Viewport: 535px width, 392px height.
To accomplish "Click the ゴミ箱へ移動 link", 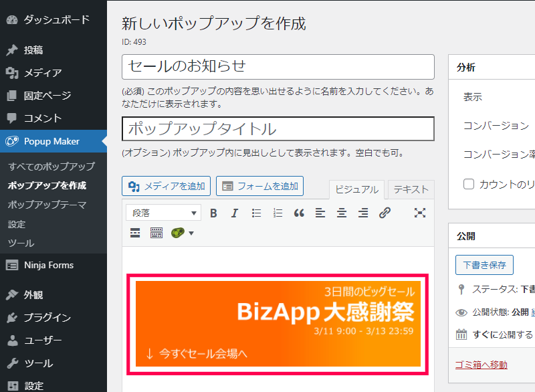I will 481,365.
